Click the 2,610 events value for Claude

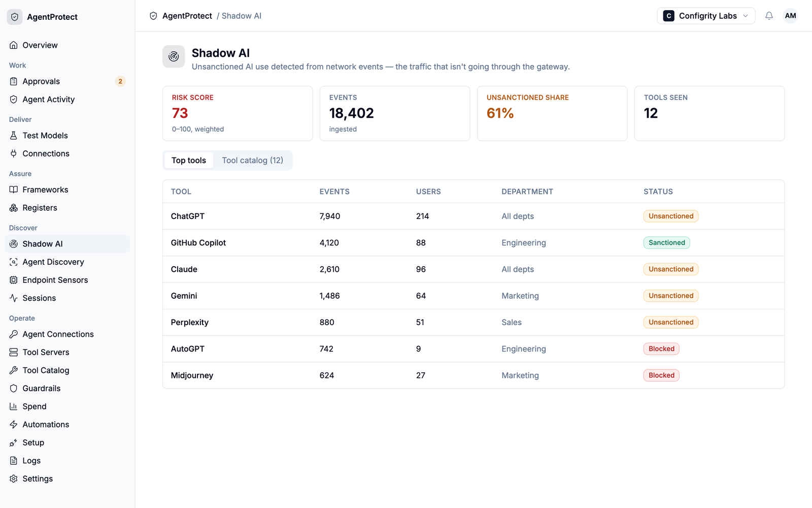(330, 269)
